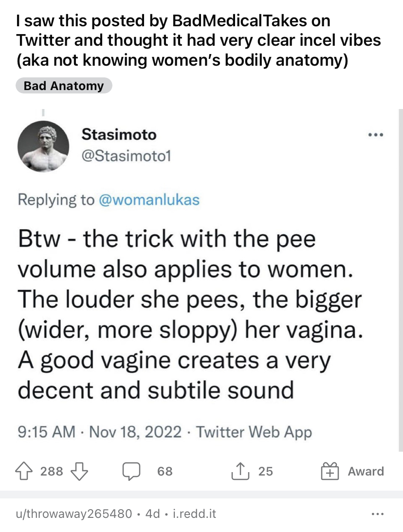Upvote the Reddit post
This screenshot has width=403, height=532.
pyautogui.click(x=24, y=471)
